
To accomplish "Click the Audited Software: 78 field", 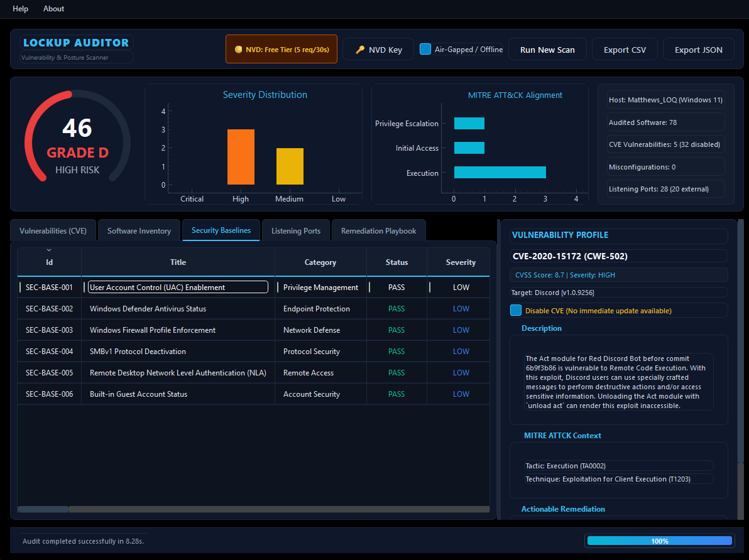I will [665, 122].
